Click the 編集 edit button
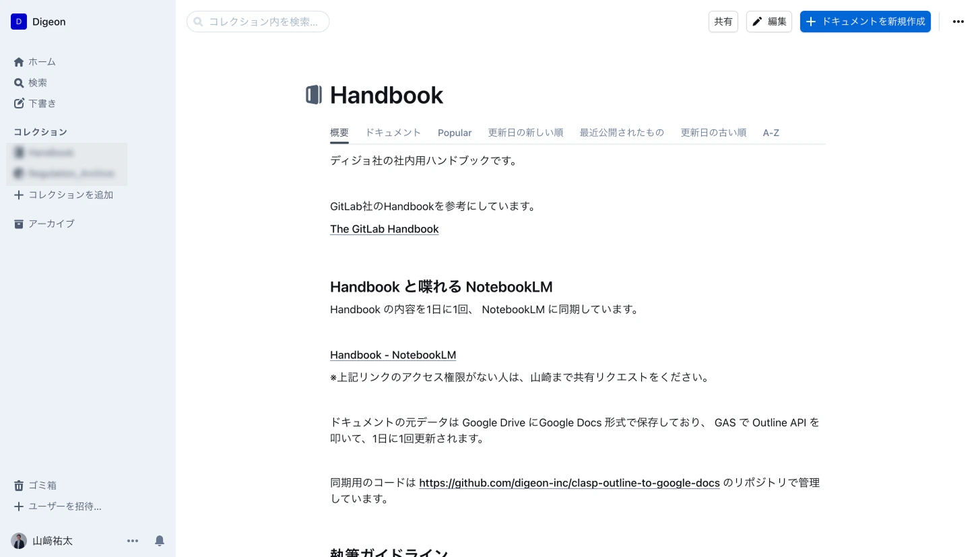Screen dimensions: 980x557 coord(769,22)
